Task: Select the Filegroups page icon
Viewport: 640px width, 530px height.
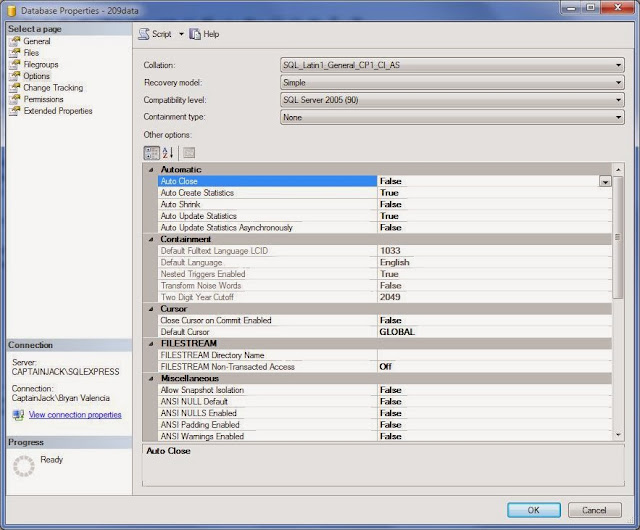Action: point(15,65)
